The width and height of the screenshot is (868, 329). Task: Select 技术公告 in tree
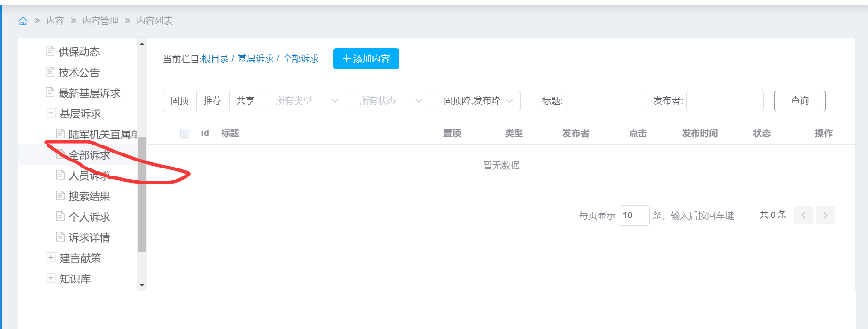[x=79, y=72]
